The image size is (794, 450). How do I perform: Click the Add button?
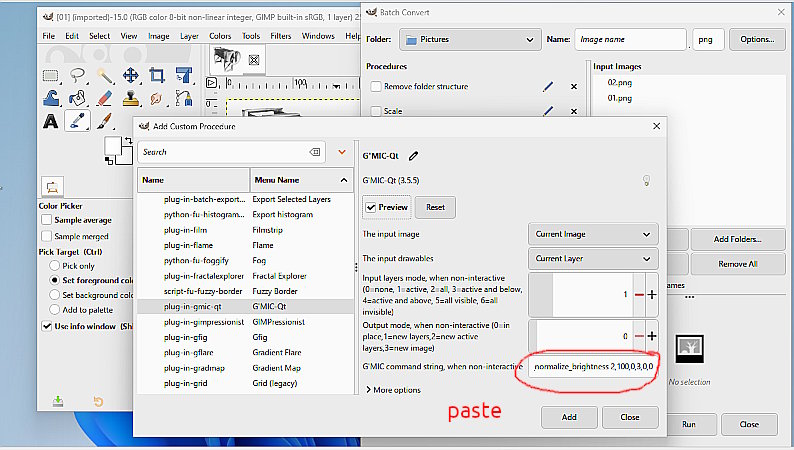pos(567,417)
